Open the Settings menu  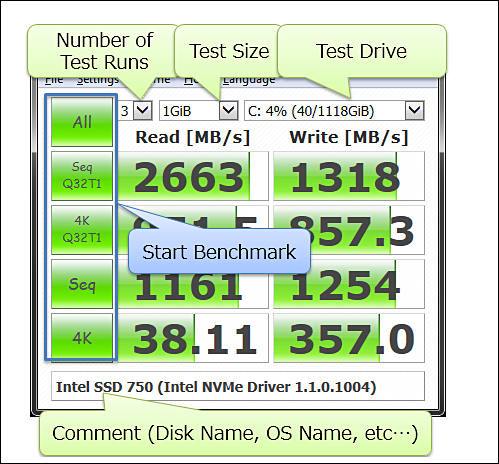(x=97, y=81)
